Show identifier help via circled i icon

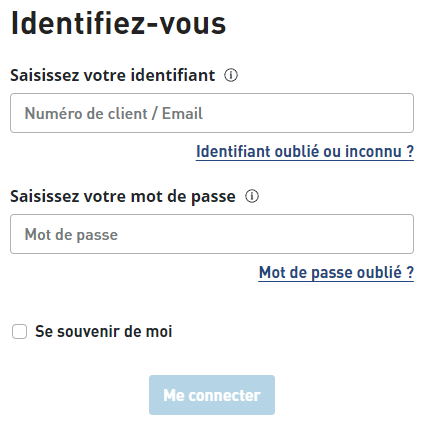point(231,75)
